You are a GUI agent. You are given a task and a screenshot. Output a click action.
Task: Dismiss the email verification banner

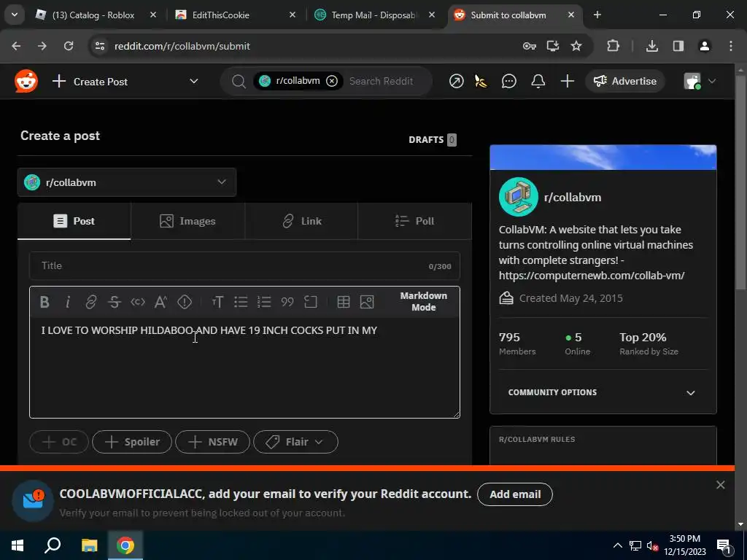720,485
